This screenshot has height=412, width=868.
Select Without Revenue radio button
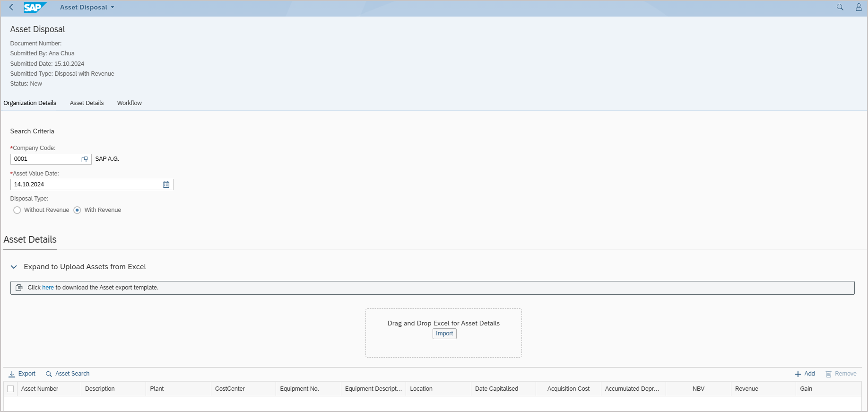point(17,210)
